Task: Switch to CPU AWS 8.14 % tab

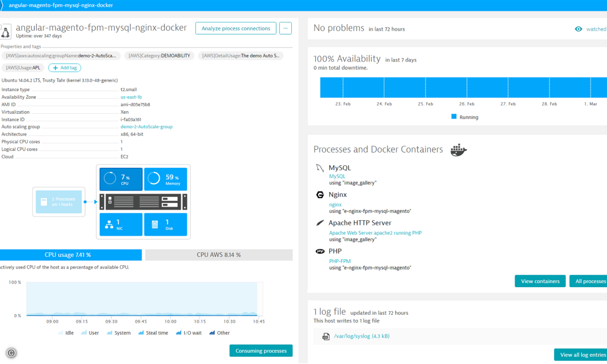Action: pyautogui.click(x=219, y=255)
